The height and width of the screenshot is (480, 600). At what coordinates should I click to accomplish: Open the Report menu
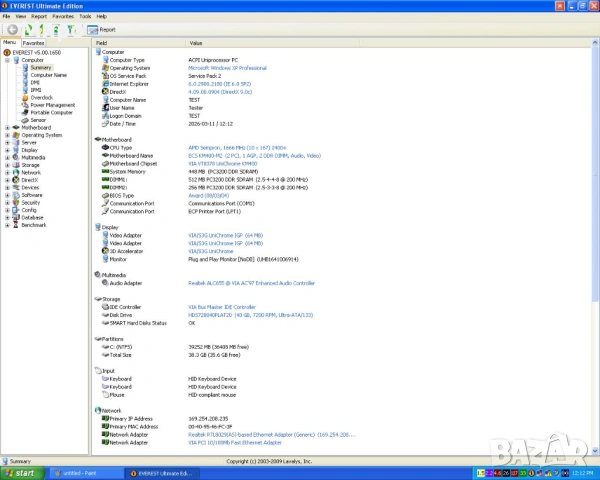point(39,16)
